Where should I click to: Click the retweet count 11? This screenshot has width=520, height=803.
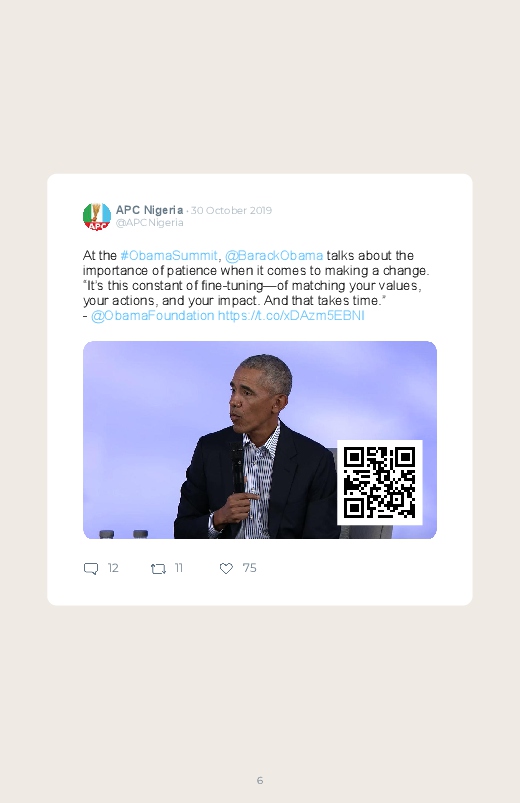(x=178, y=568)
